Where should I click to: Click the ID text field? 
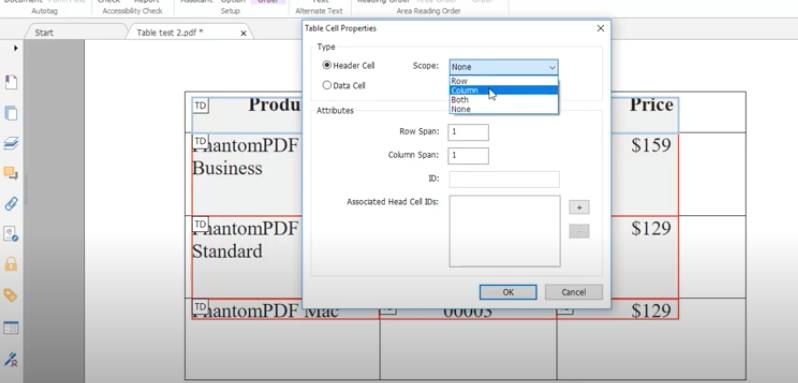pos(504,179)
